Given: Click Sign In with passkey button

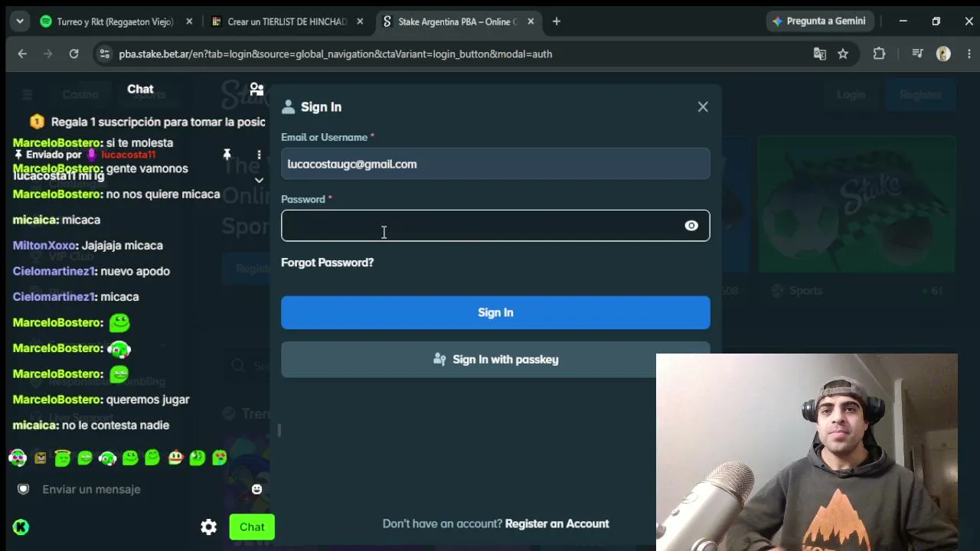Looking at the screenshot, I should 495,360.
